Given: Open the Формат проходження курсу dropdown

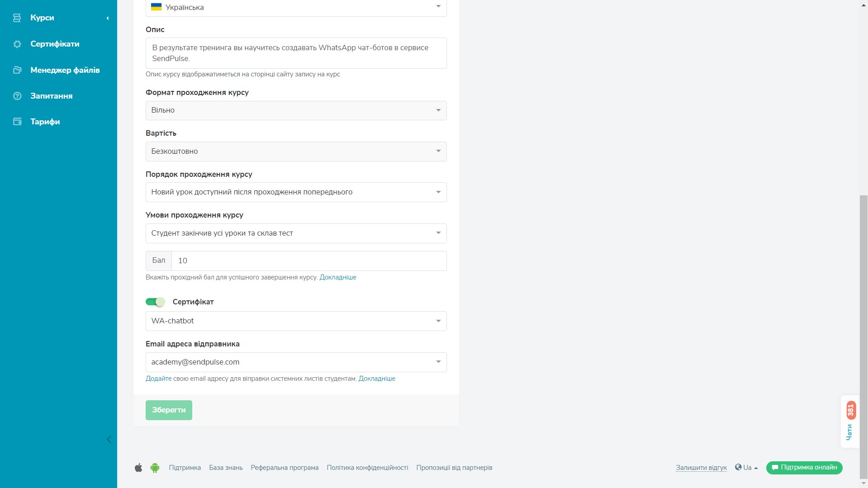Looking at the screenshot, I should coord(296,110).
